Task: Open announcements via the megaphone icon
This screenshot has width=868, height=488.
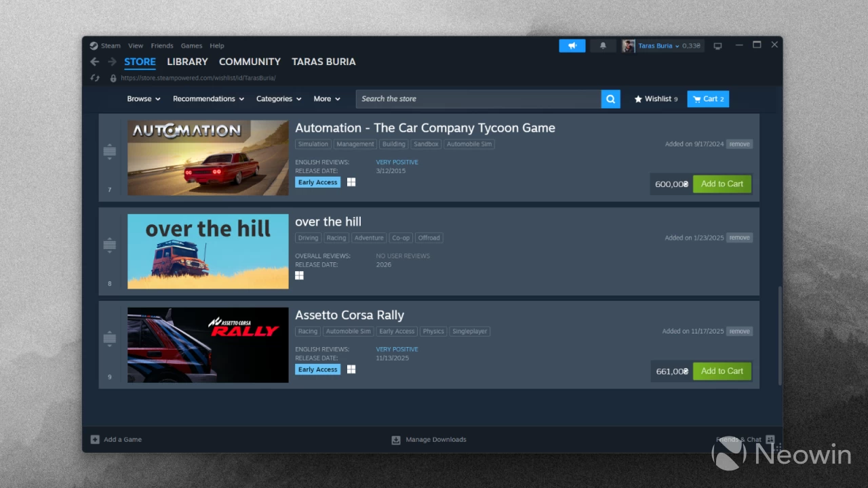Action: point(572,45)
